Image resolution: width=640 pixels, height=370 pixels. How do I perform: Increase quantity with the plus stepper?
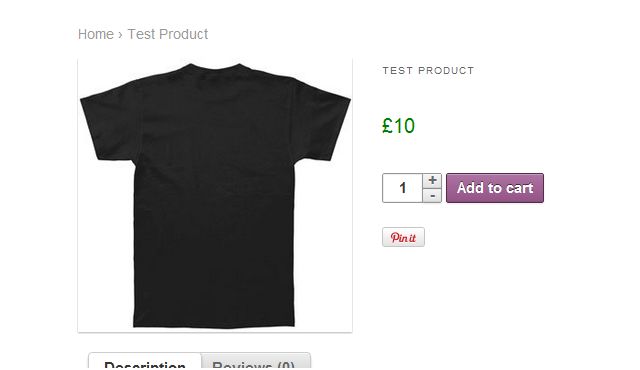coord(432,181)
